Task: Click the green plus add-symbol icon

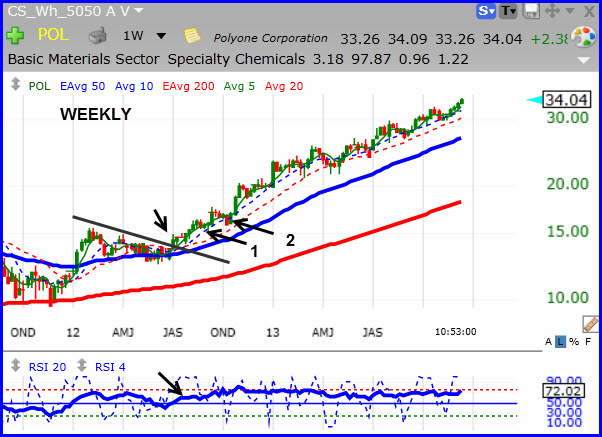Action: point(15,36)
